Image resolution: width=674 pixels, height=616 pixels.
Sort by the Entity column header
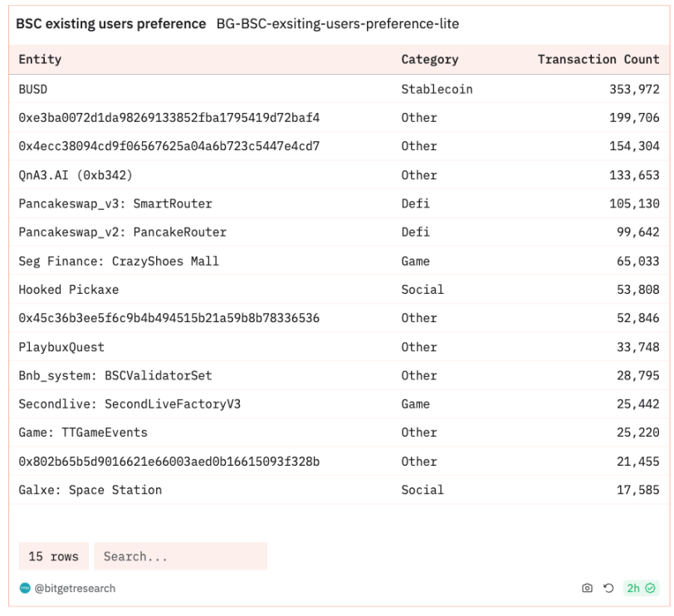[x=40, y=59]
